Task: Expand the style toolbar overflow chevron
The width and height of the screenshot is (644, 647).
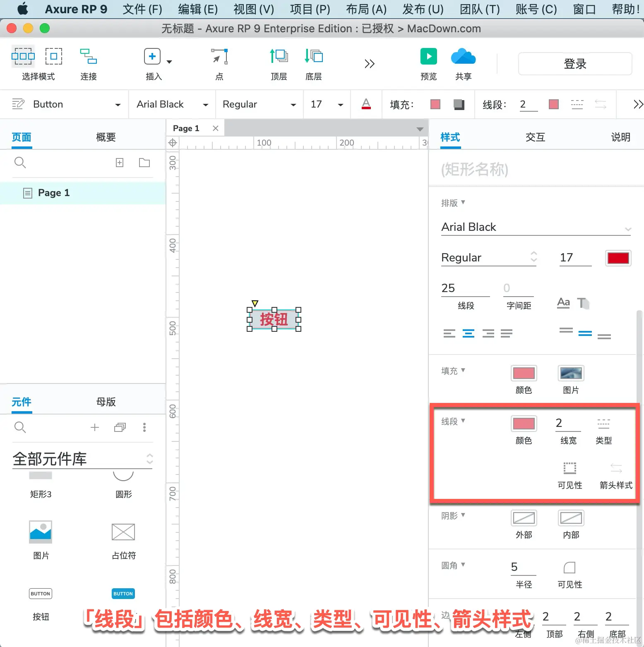Action: [x=638, y=104]
